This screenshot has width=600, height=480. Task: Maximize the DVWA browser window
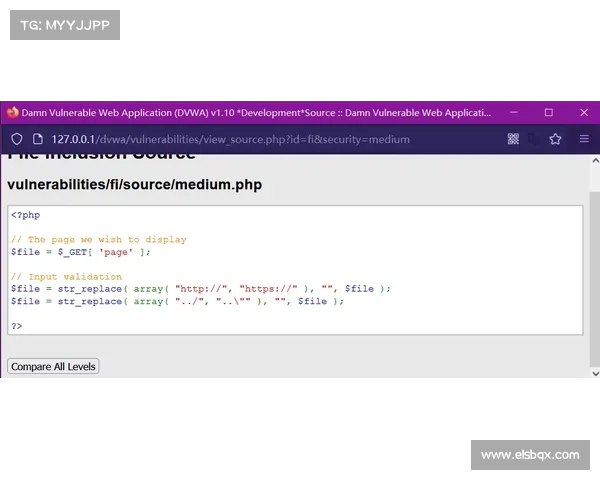coord(549,113)
